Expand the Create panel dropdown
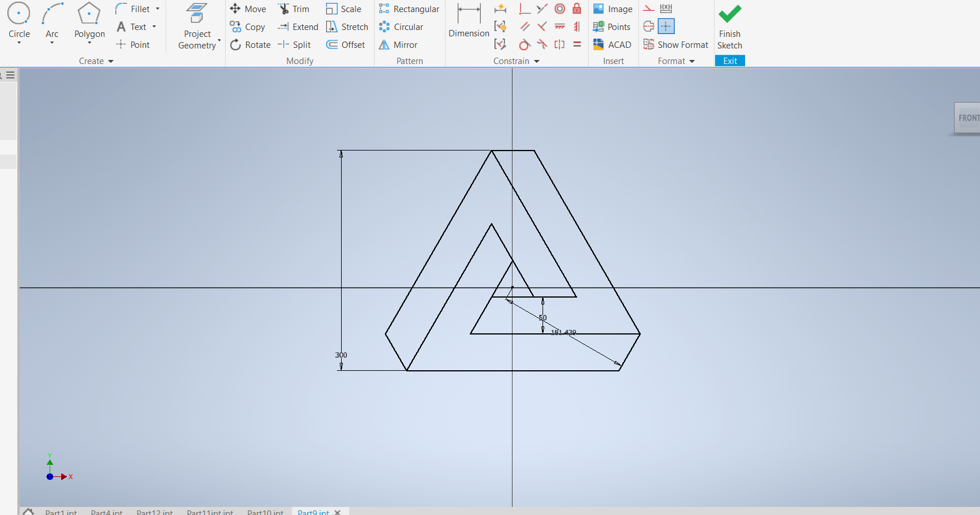This screenshot has width=980, height=515. coord(111,61)
